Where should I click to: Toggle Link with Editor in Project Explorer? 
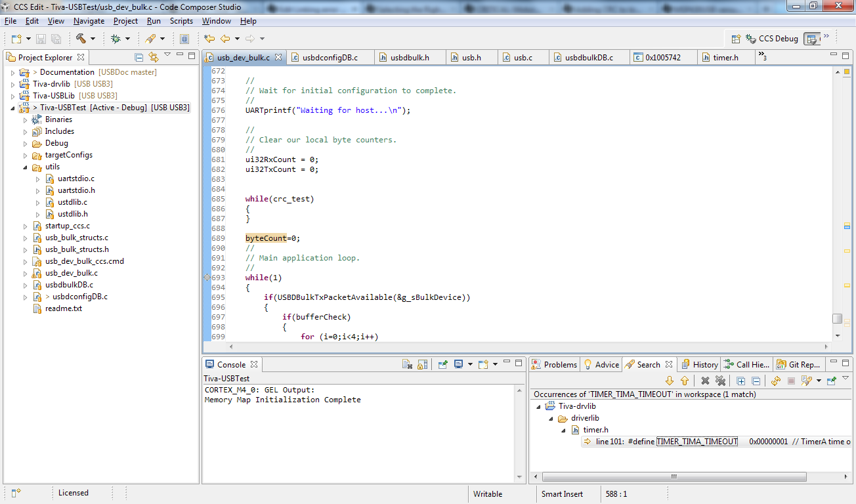pyautogui.click(x=154, y=58)
